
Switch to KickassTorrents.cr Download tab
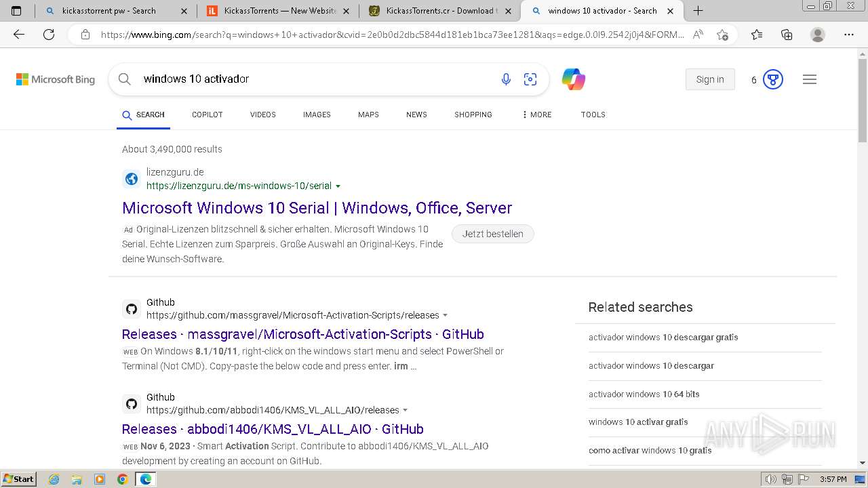(x=441, y=11)
